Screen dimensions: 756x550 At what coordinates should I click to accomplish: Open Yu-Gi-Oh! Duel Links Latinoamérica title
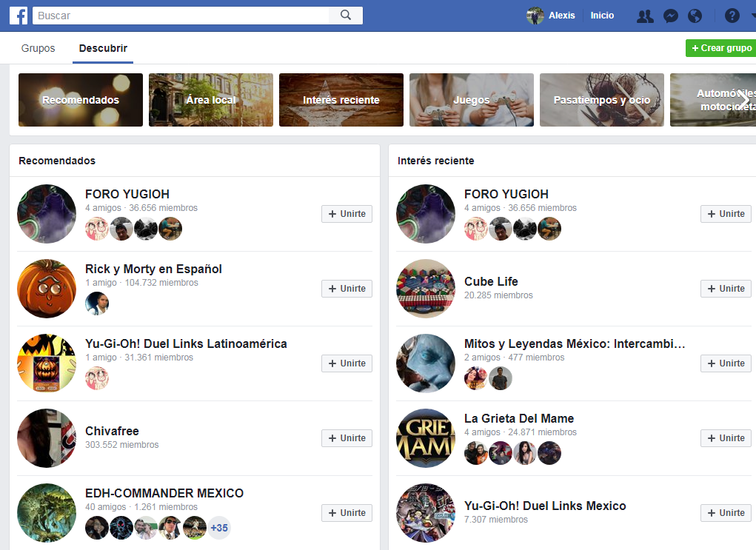(186, 343)
